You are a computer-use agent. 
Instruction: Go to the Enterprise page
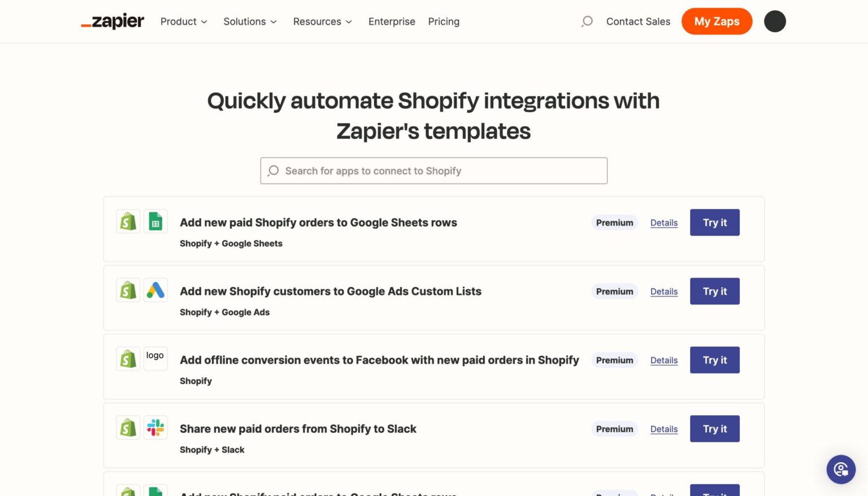point(392,21)
